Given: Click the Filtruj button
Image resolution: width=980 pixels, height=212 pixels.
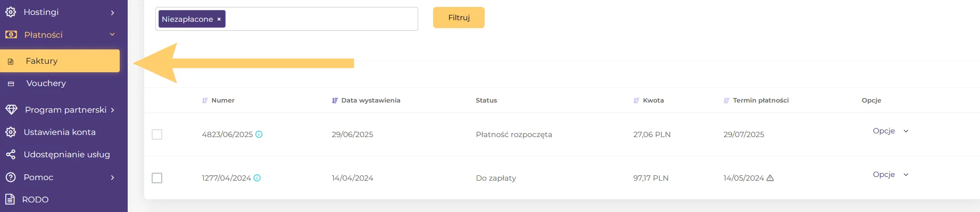Looking at the screenshot, I should pyautogui.click(x=459, y=18).
